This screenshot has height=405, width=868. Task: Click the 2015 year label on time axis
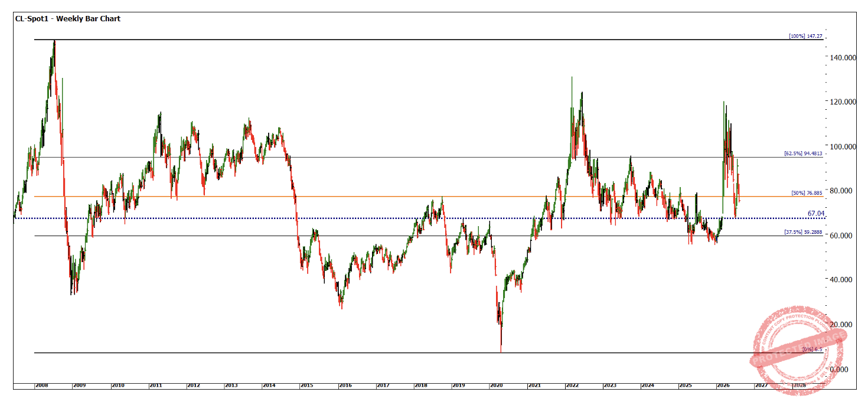point(307,385)
